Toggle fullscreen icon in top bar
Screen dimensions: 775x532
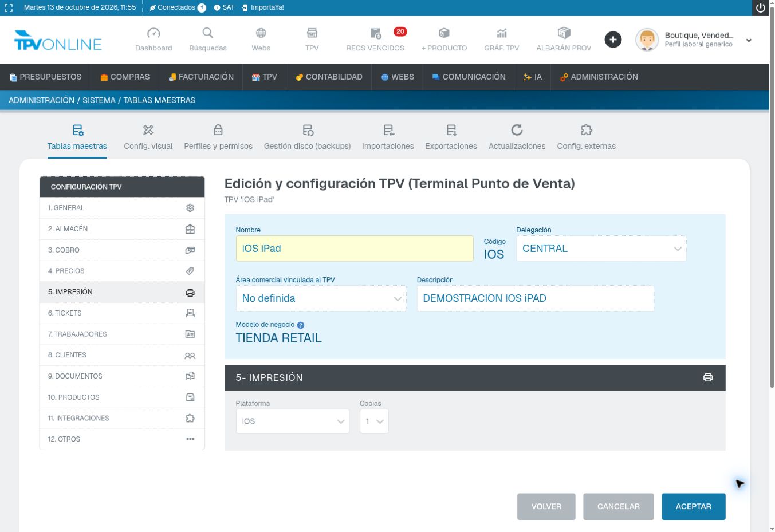click(9, 8)
